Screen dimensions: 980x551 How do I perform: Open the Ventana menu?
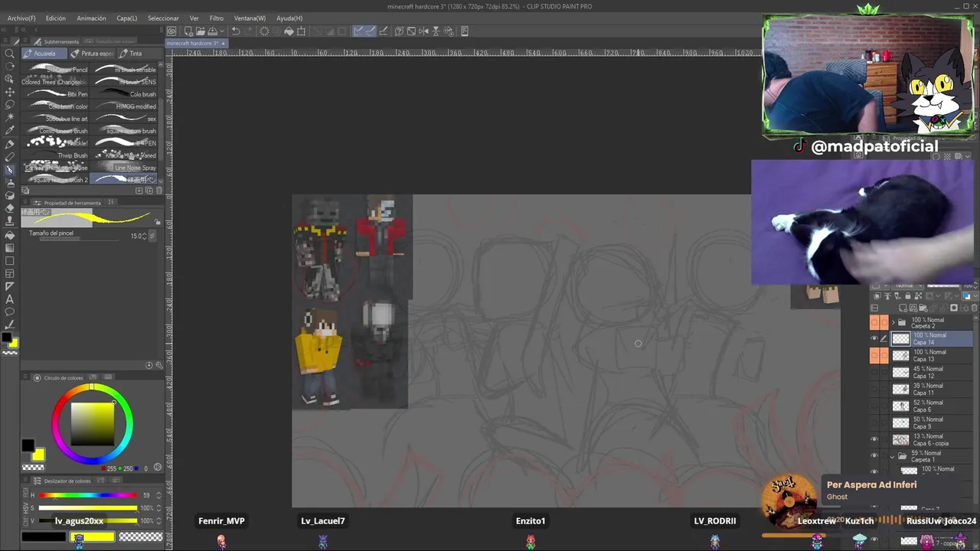click(250, 18)
